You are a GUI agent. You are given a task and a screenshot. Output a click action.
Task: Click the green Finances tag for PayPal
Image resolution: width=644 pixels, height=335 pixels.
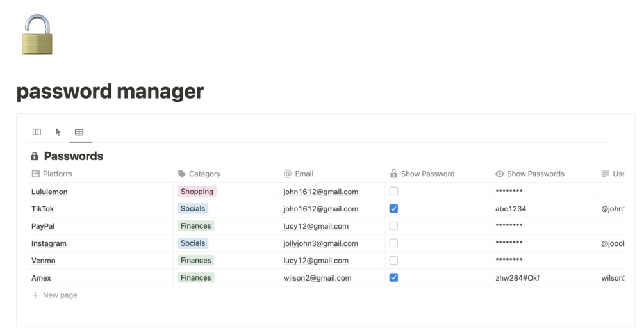point(195,226)
